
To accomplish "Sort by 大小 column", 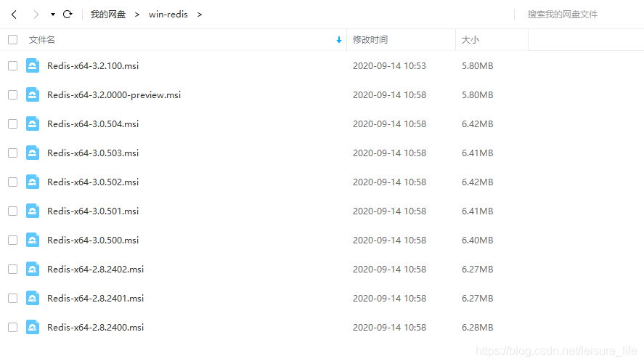I will 470,40.
